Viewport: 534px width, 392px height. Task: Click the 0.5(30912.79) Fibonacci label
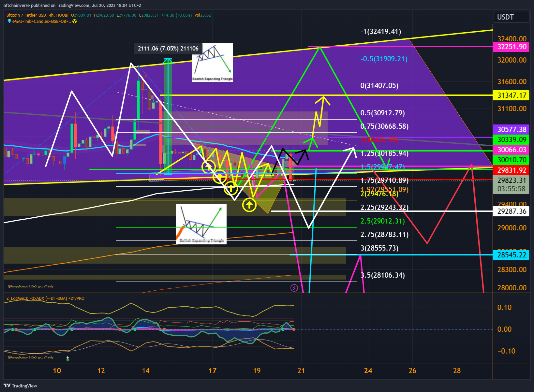(x=383, y=113)
